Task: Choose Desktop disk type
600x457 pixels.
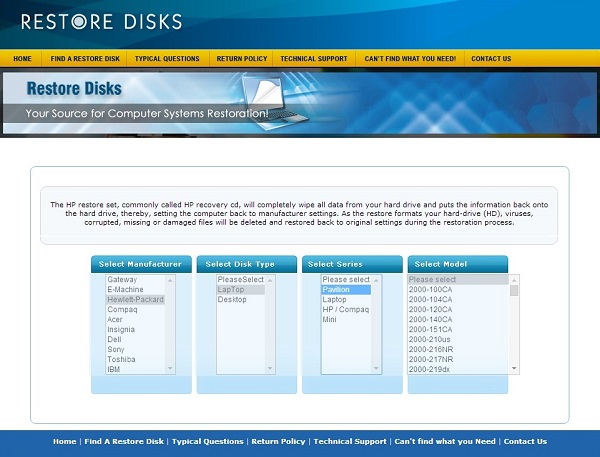Action: point(241,299)
